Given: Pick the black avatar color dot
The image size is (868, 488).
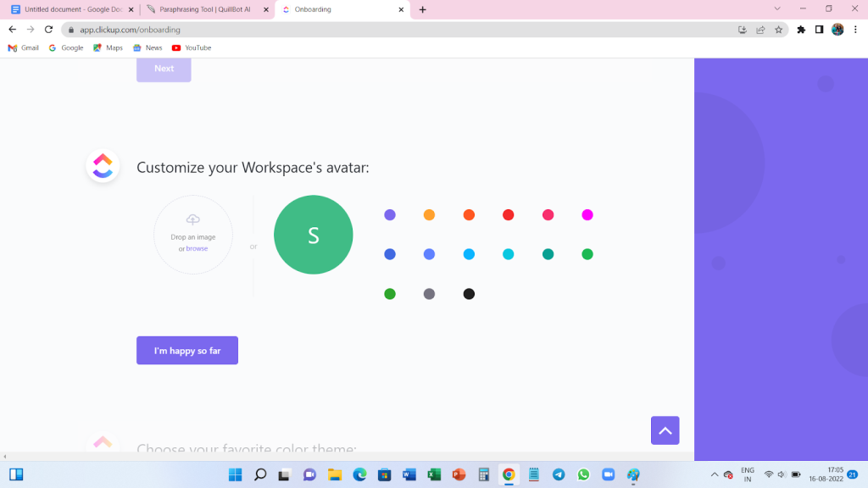Looking at the screenshot, I should (469, 293).
